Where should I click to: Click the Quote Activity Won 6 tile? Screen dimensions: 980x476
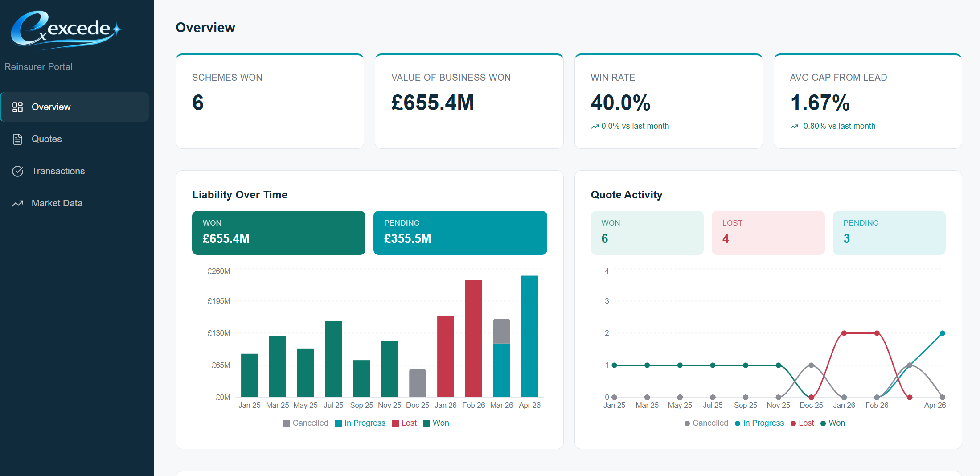pos(647,233)
